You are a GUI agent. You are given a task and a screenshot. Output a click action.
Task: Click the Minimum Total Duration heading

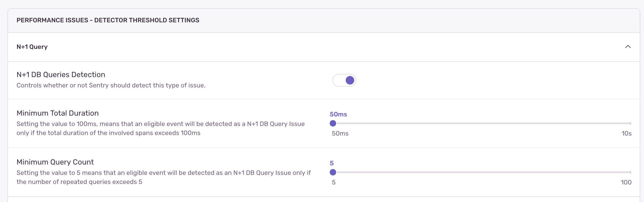[x=58, y=113]
